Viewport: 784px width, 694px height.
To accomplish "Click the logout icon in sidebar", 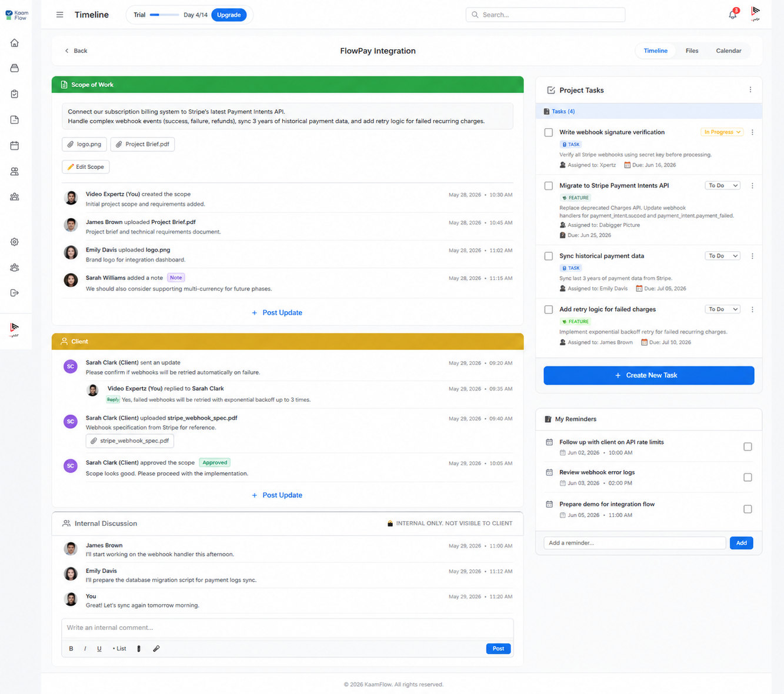I will click(x=15, y=293).
